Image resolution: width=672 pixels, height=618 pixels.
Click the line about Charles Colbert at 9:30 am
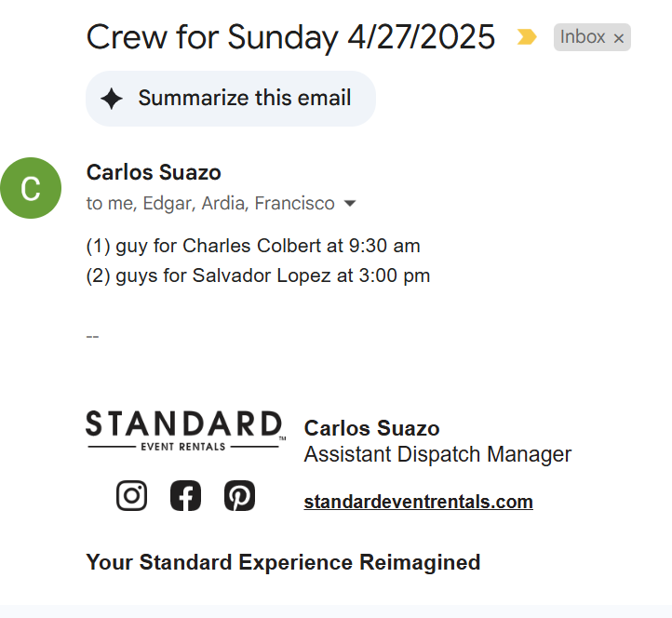click(x=253, y=246)
